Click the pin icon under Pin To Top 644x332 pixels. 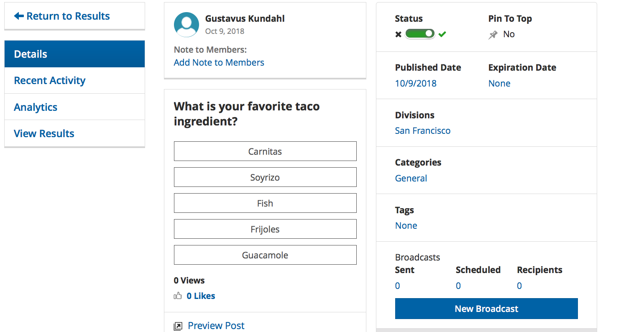tap(493, 35)
